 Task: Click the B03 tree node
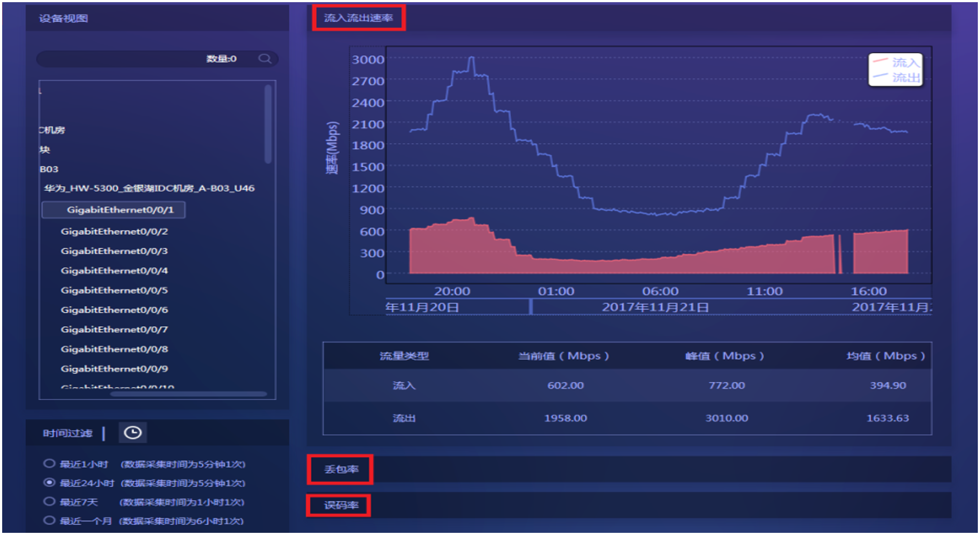coord(49,169)
